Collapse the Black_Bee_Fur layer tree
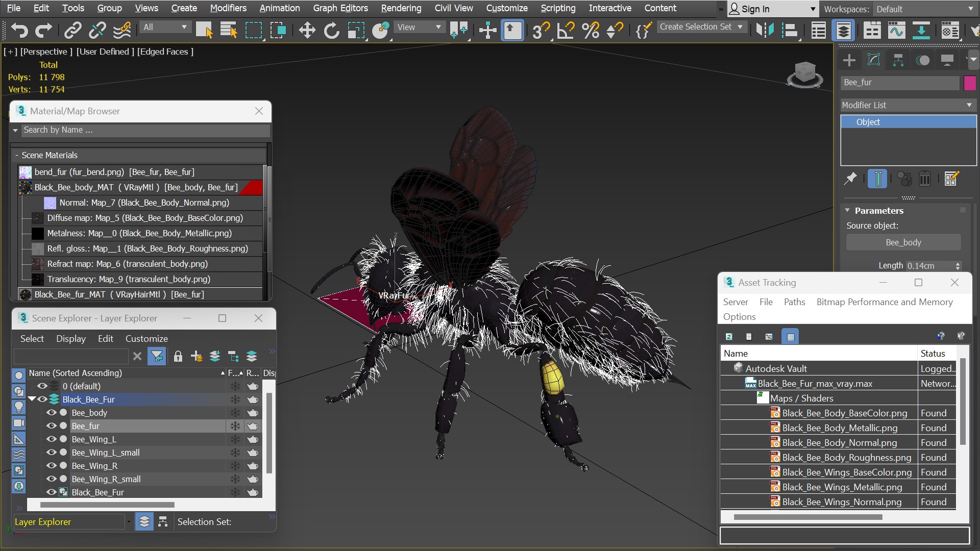980x551 pixels. tap(32, 399)
